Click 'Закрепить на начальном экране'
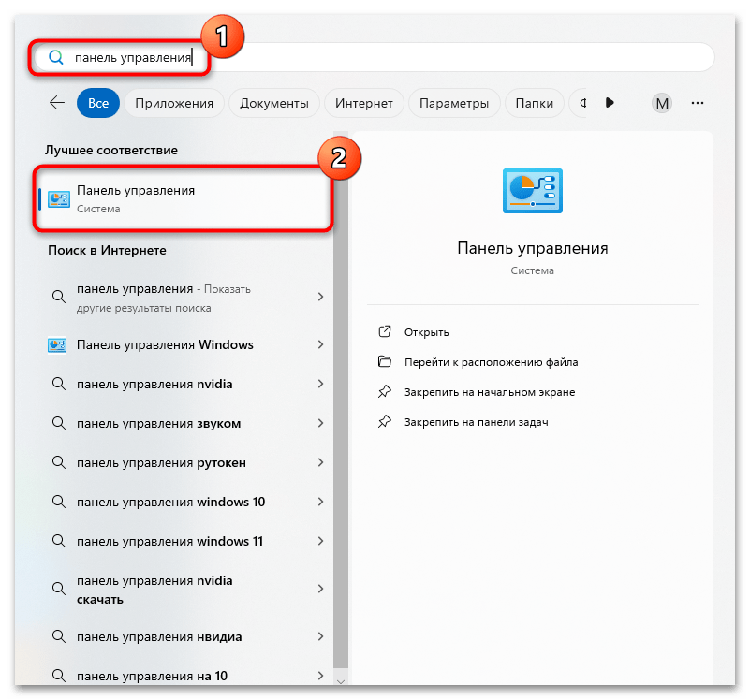This screenshot has width=750, height=700. point(490,392)
